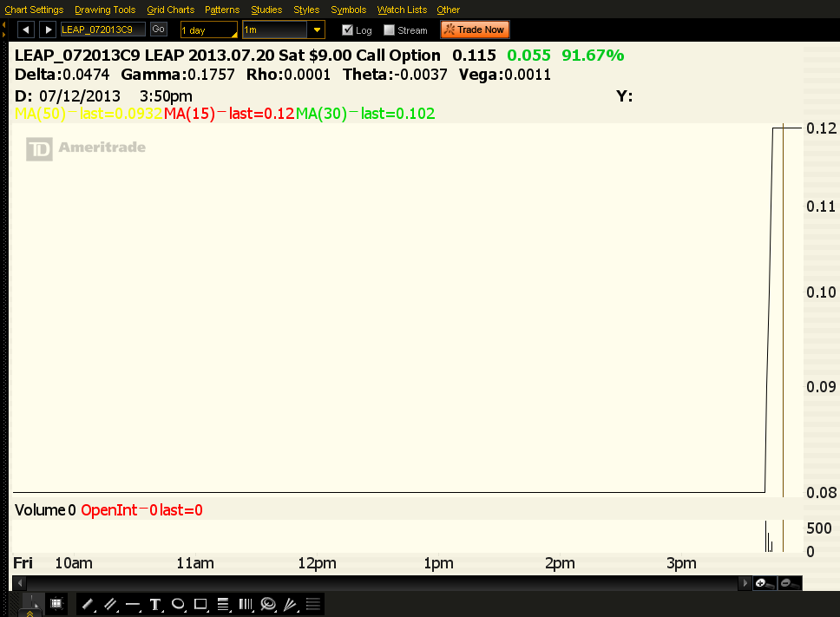The image size is (840, 617).
Task: Expand the 1m interval dropdown arrow
Action: tap(318, 30)
